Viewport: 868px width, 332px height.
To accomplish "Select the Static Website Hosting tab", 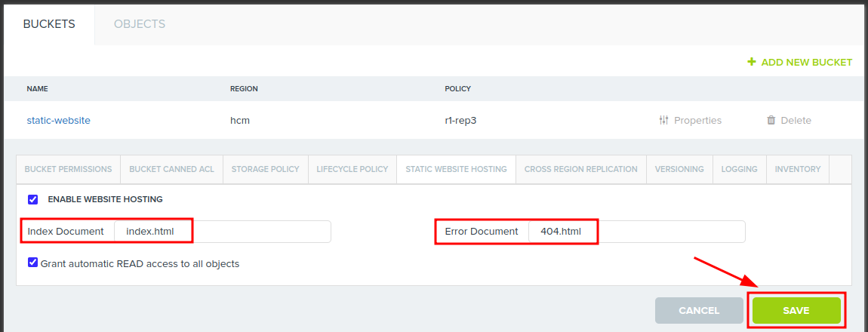I will point(456,169).
